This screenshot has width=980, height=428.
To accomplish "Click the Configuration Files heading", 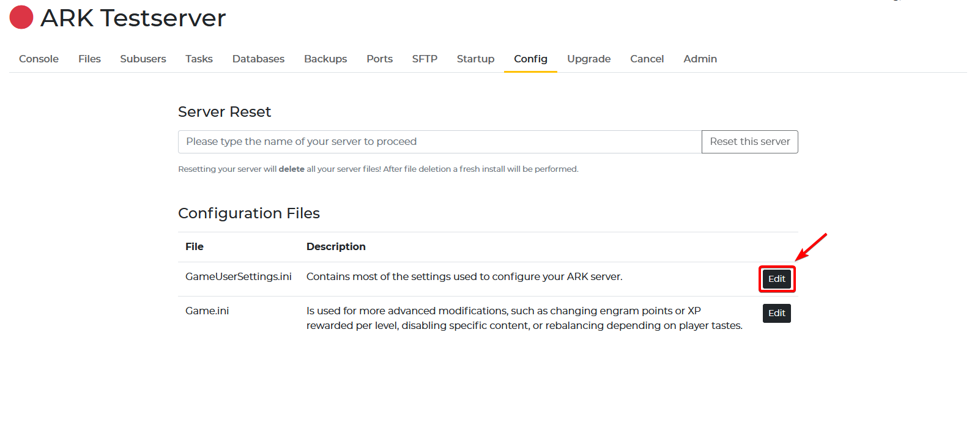I will (x=249, y=213).
